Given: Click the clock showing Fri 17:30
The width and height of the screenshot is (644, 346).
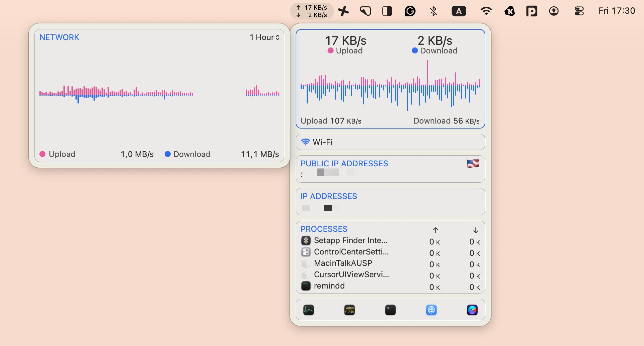Looking at the screenshot, I should (x=617, y=10).
